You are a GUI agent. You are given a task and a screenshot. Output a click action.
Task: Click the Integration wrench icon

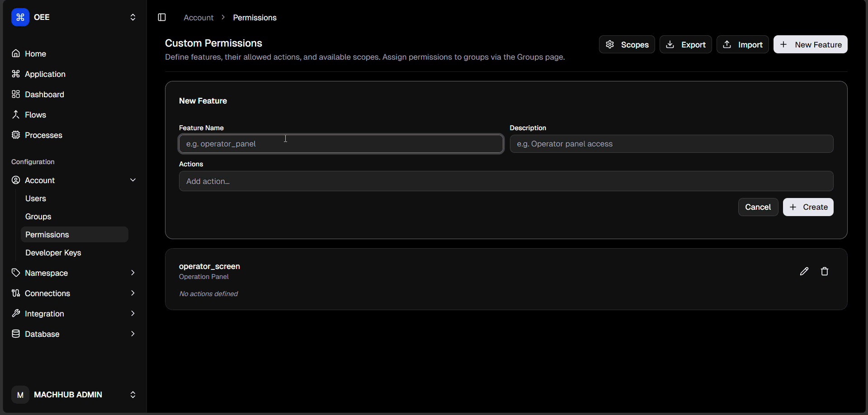[x=16, y=313]
